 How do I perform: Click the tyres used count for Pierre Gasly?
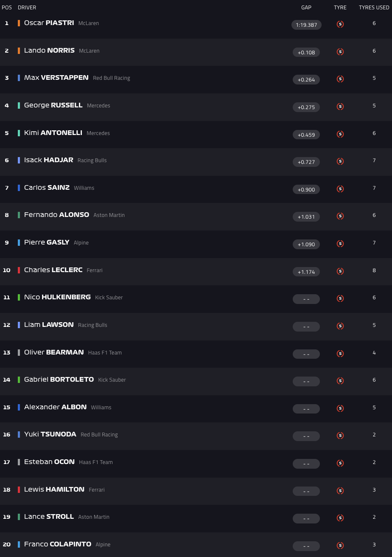[374, 243]
